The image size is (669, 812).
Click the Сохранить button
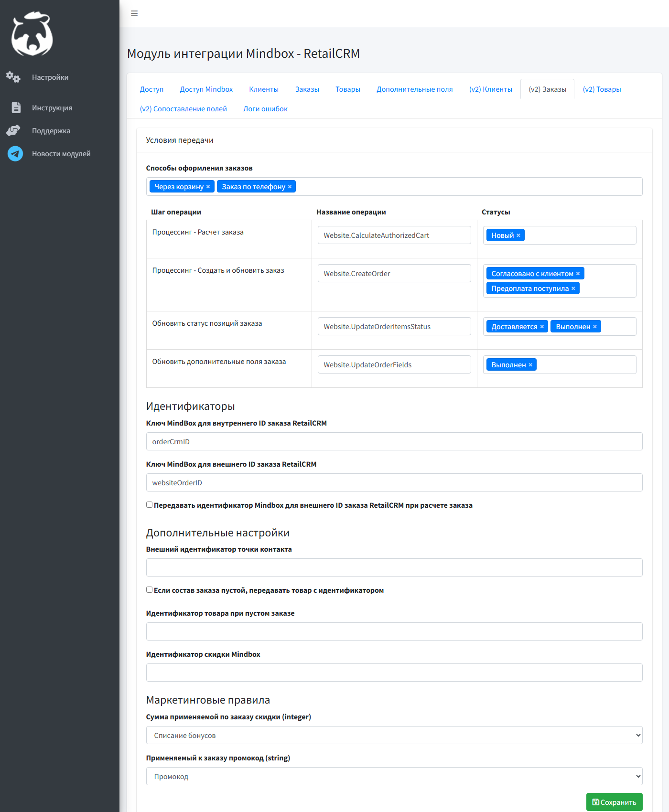tap(615, 802)
